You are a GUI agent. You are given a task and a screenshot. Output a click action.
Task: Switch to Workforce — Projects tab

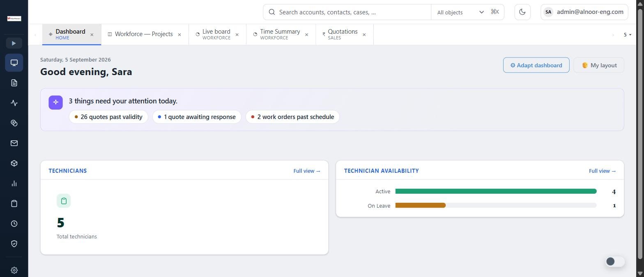144,34
